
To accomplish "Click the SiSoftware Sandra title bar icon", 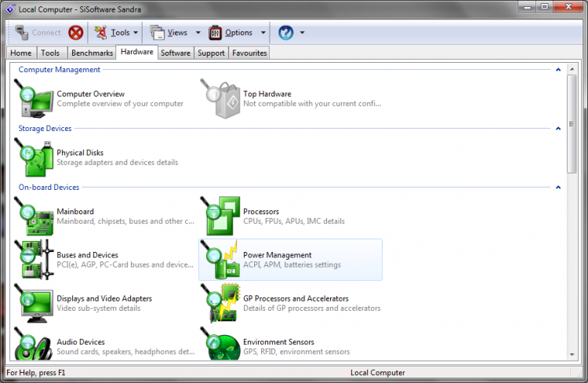I will click(x=10, y=9).
